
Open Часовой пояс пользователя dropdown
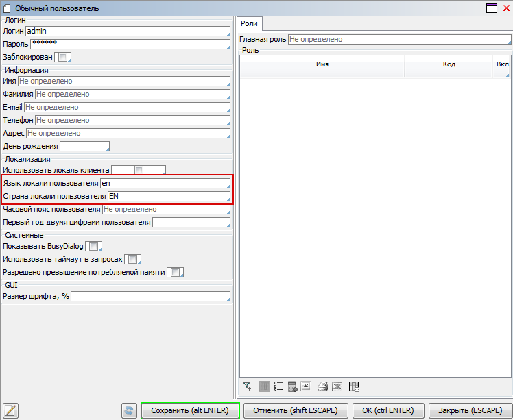click(166, 209)
